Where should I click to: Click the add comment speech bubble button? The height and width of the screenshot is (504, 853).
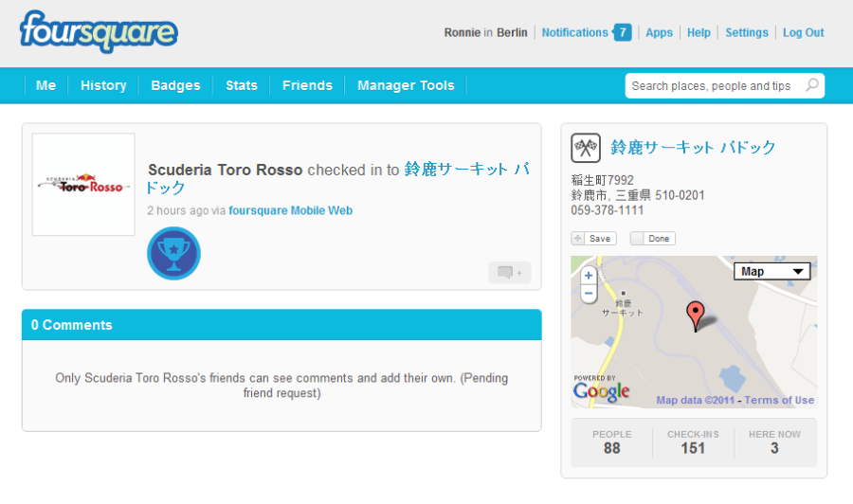point(510,273)
